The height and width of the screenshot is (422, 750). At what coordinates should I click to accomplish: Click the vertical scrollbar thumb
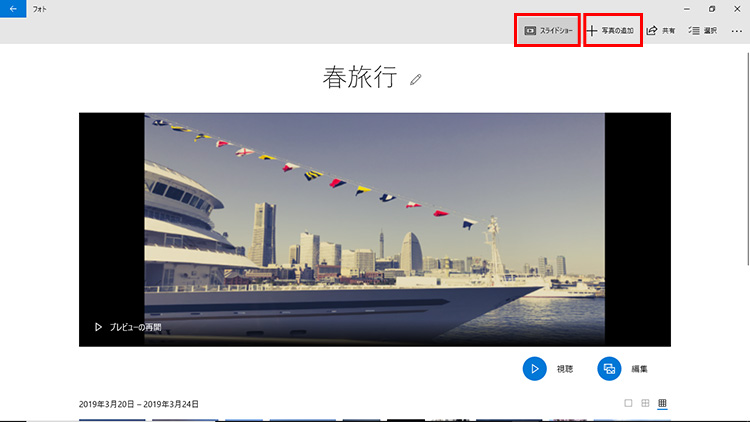coord(748,158)
